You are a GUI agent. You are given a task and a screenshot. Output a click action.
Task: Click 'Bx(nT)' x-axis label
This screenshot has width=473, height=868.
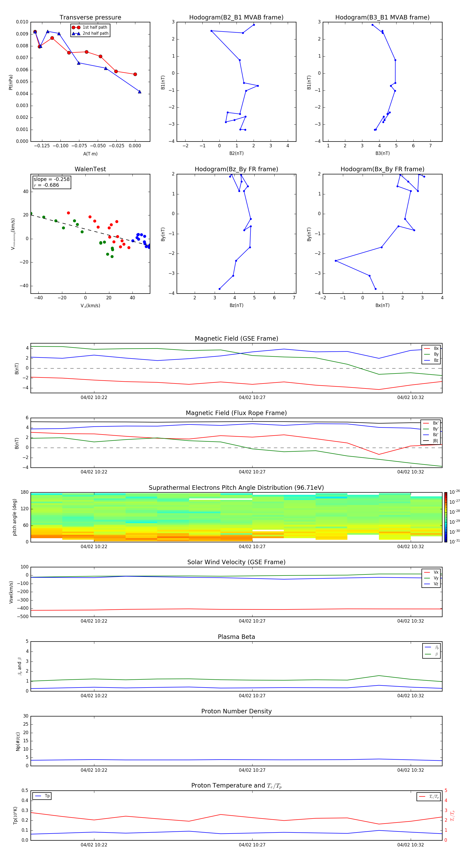[382, 306]
